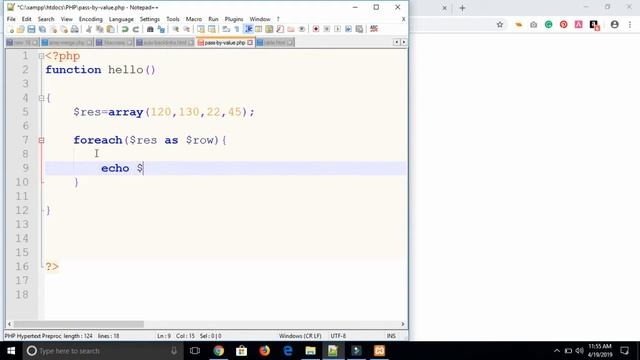640x360 pixels.
Task: Open Firefox from the taskbar
Action: tap(264, 351)
